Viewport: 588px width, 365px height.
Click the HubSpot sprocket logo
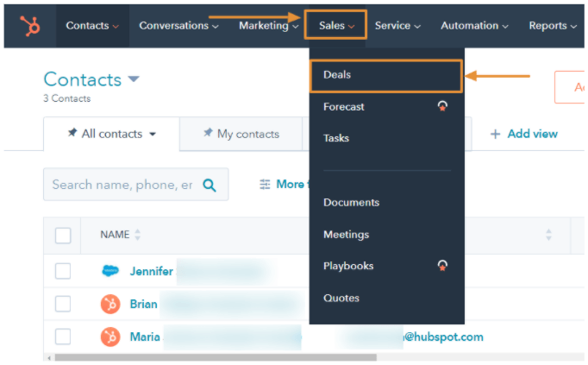[x=30, y=26]
